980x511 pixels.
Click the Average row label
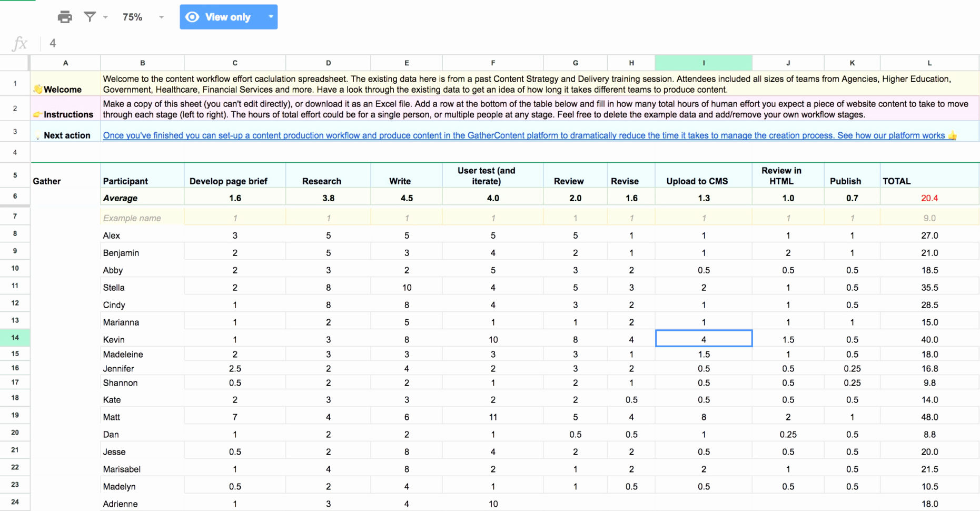121,198
